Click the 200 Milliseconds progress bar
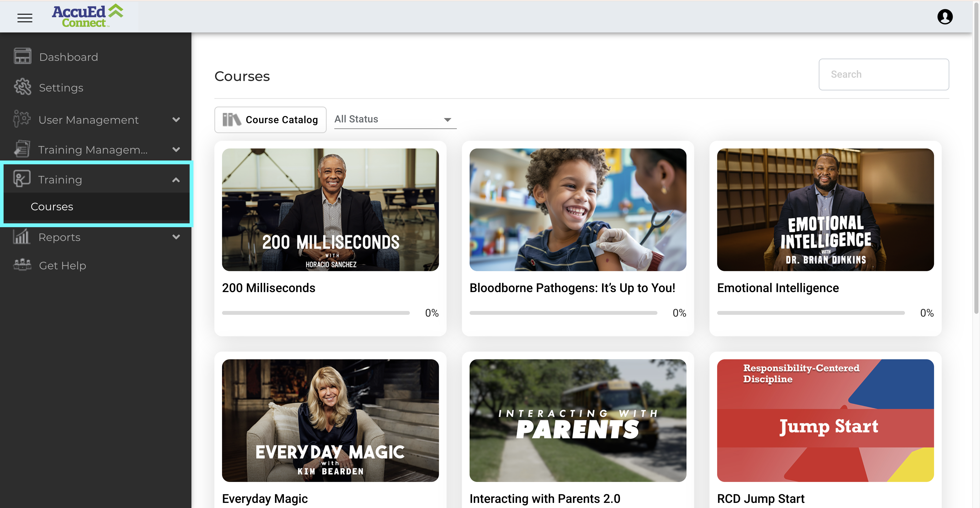 click(x=316, y=313)
